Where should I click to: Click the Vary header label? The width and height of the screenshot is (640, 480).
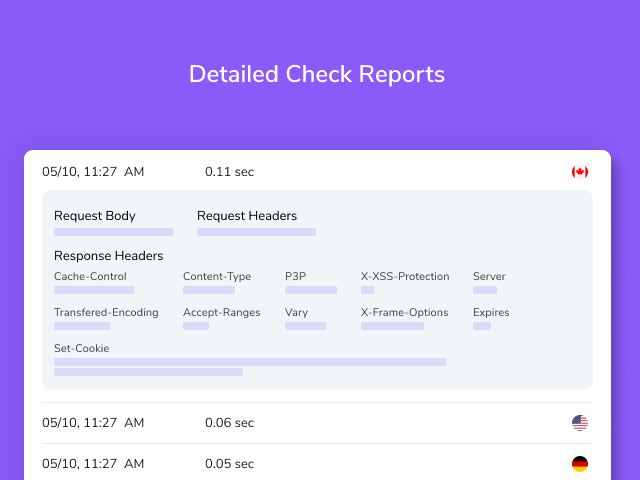click(x=296, y=312)
